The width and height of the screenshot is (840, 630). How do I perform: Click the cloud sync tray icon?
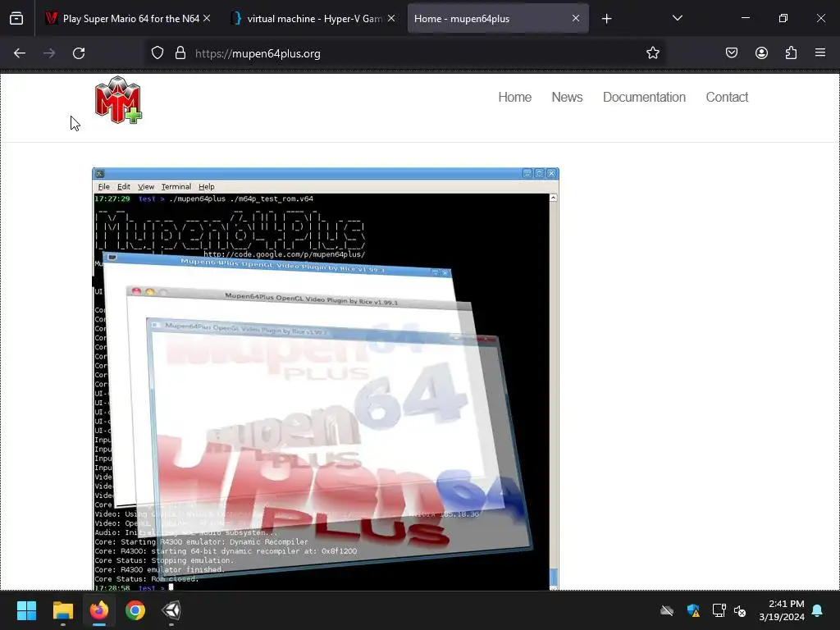pyautogui.click(x=666, y=610)
